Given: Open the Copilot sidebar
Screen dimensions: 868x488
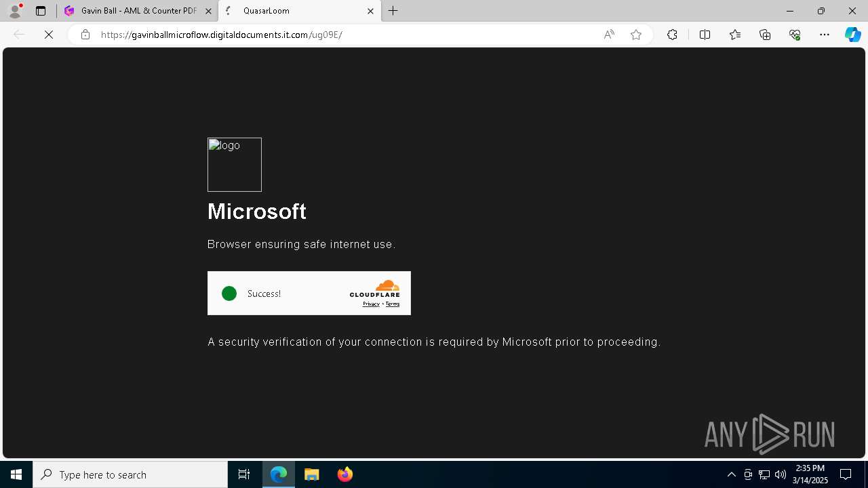Looking at the screenshot, I should click(x=852, y=35).
